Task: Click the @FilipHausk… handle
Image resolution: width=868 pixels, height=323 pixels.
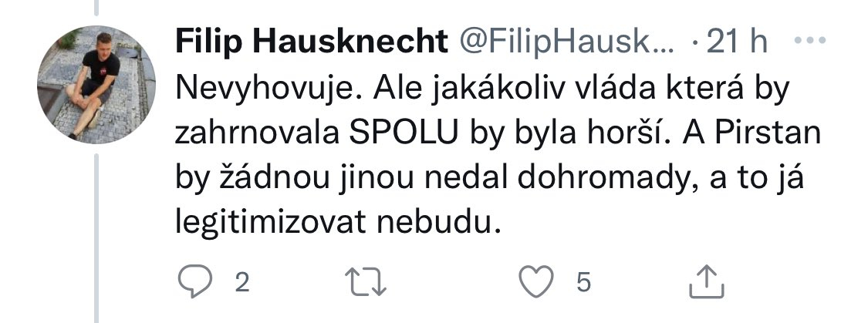Action: pyautogui.click(x=566, y=42)
